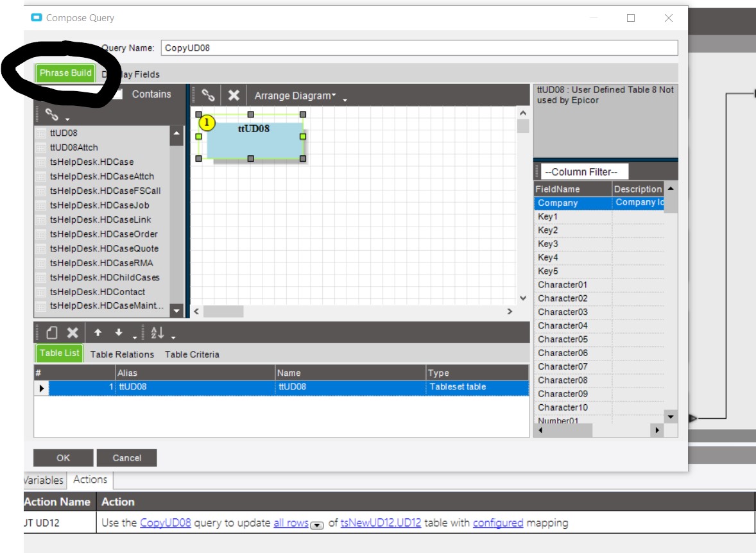Click OK button
This screenshot has width=756, height=553.
(x=63, y=458)
